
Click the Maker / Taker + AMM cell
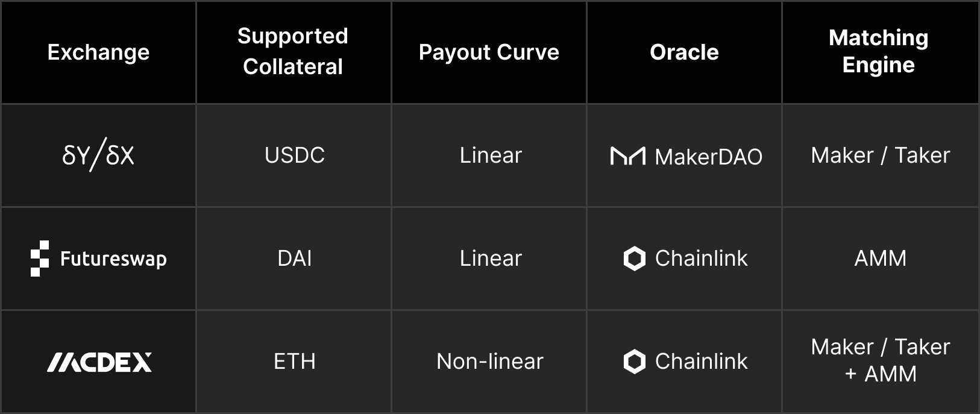click(880, 360)
